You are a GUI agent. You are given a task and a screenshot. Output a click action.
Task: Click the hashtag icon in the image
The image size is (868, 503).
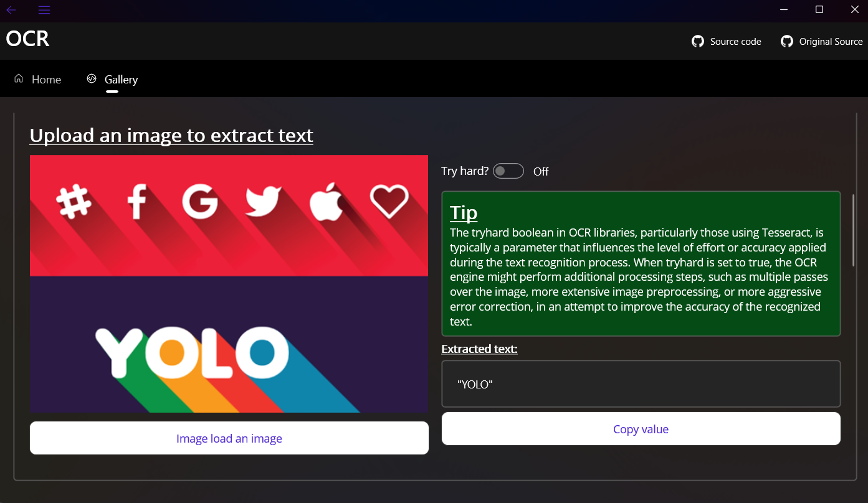74,202
